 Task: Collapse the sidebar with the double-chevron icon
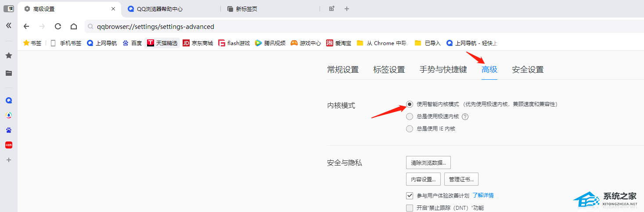click(x=8, y=26)
